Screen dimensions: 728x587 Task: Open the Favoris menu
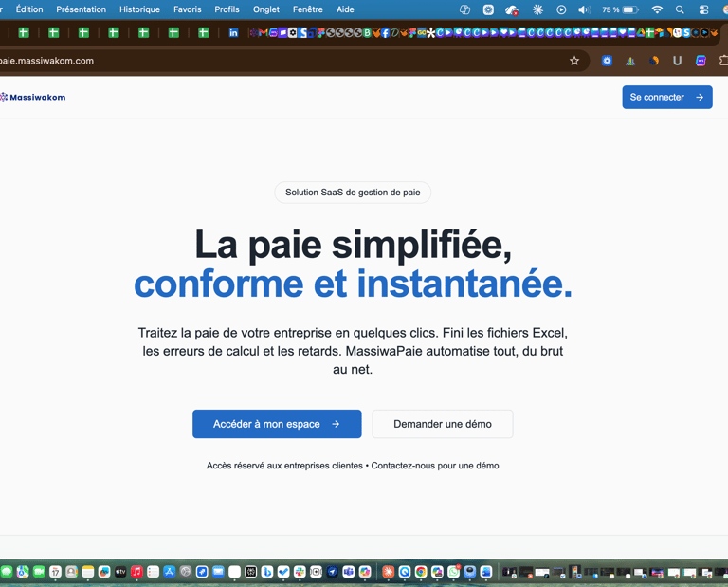click(x=187, y=9)
